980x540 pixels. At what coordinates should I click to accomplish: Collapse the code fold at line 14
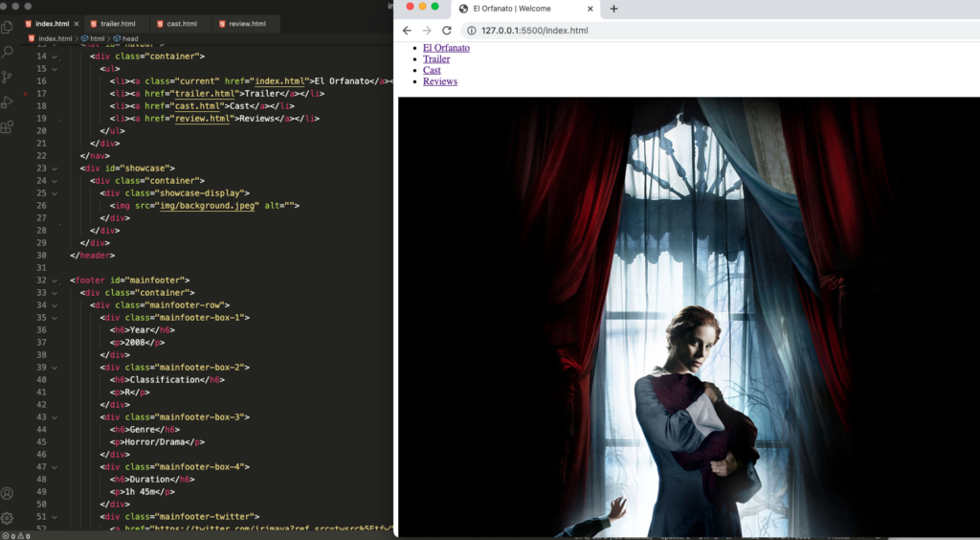pos(55,56)
